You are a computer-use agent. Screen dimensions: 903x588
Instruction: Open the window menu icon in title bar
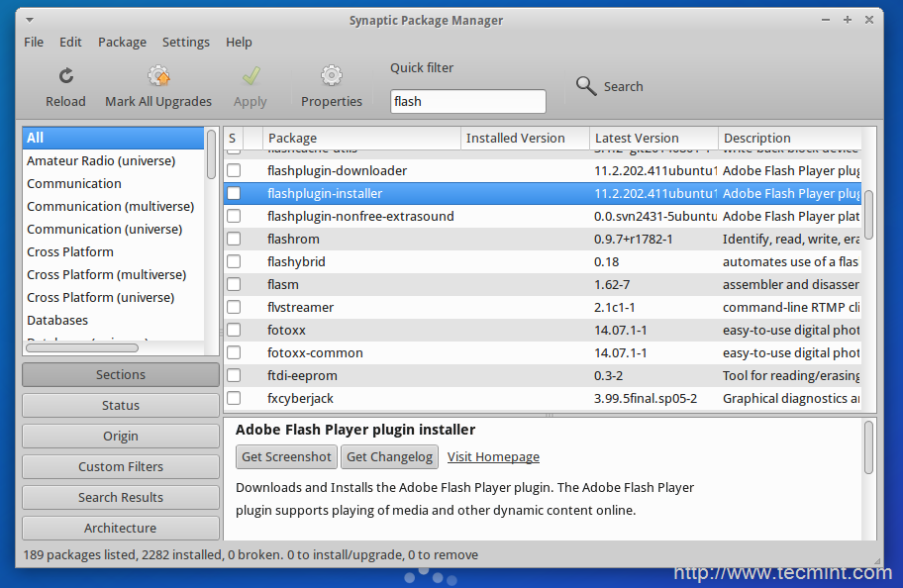[28, 20]
